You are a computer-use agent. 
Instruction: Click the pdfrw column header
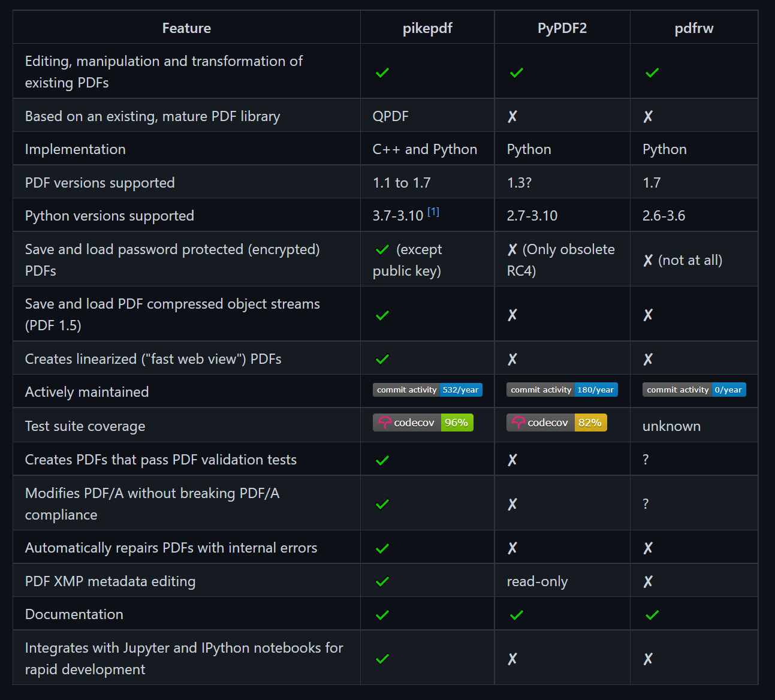point(694,28)
